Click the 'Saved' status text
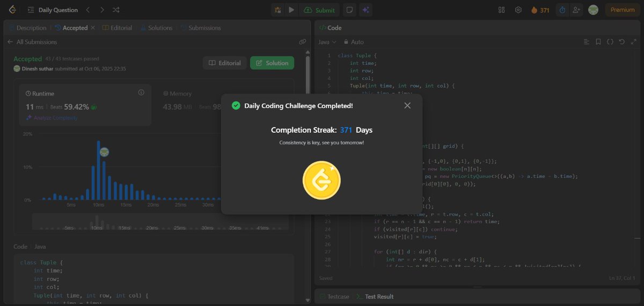 point(325,278)
